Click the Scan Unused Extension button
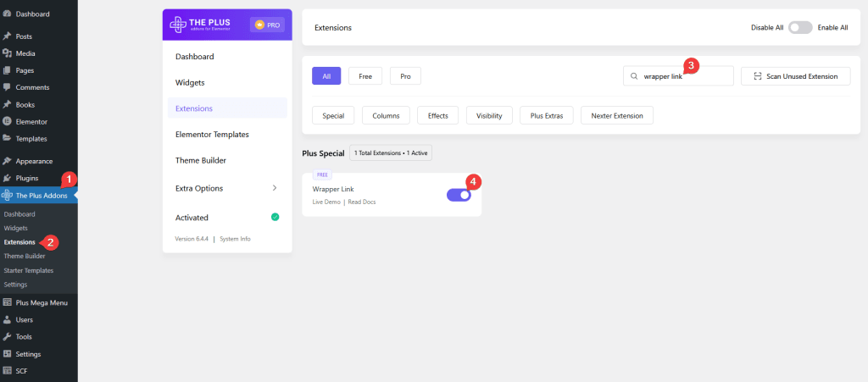This screenshot has height=382, width=868. click(x=796, y=76)
